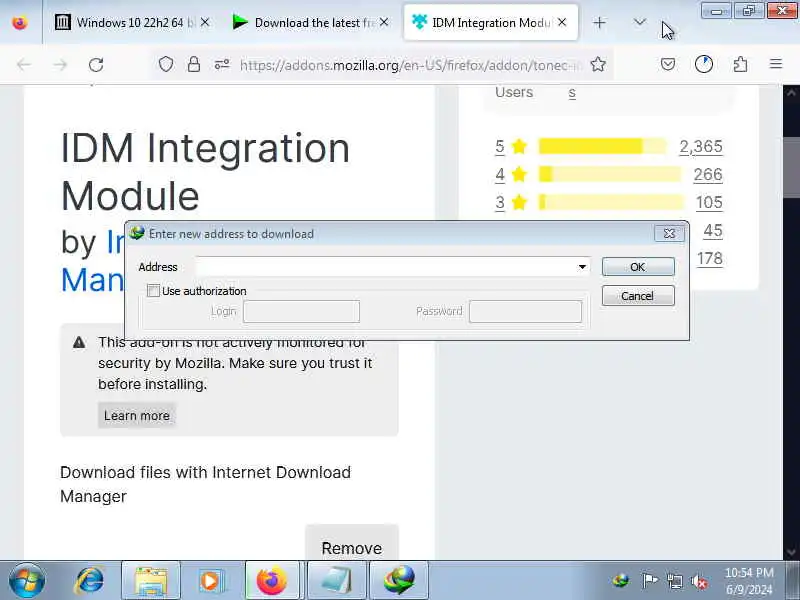This screenshot has height=600, width=800.
Task: Open the Firefox application menu
Action: (x=776, y=64)
